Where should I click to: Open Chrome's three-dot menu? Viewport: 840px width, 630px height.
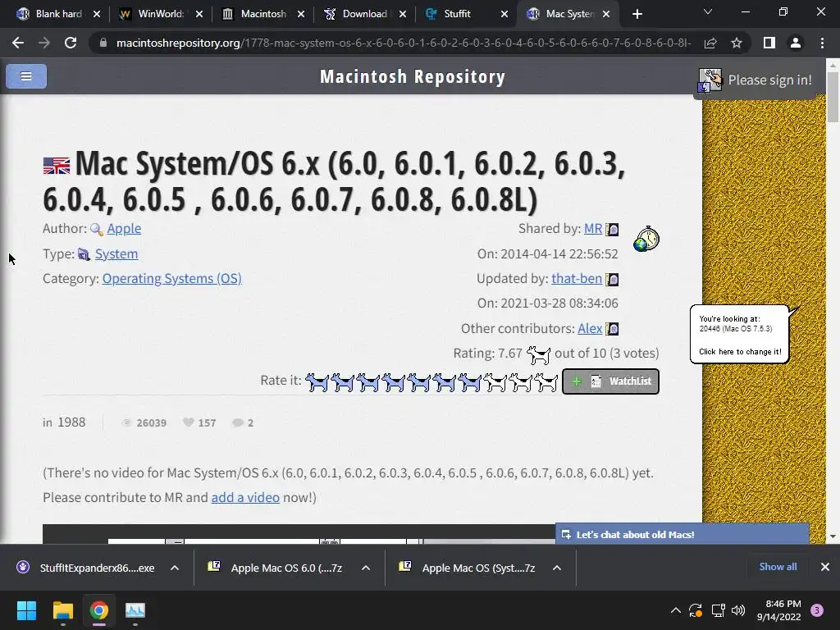pyautogui.click(x=822, y=43)
